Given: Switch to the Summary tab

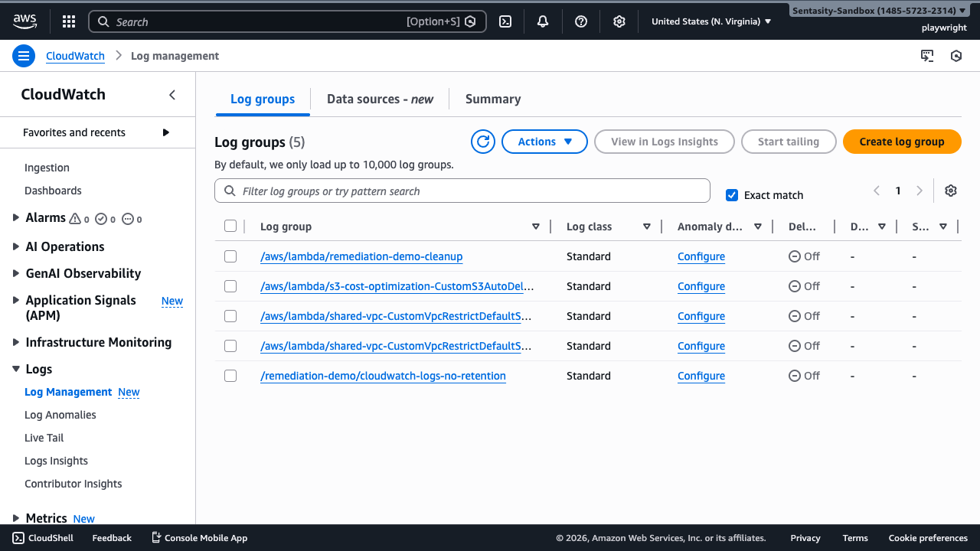Looking at the screenshot, I should 492,99.
